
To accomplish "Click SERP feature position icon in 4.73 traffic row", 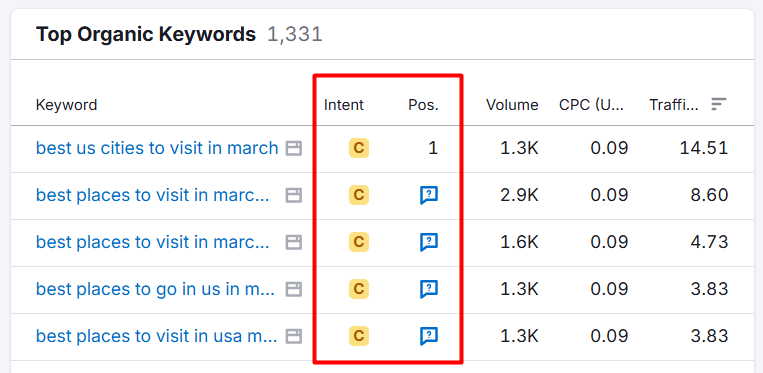I will 429,242.
